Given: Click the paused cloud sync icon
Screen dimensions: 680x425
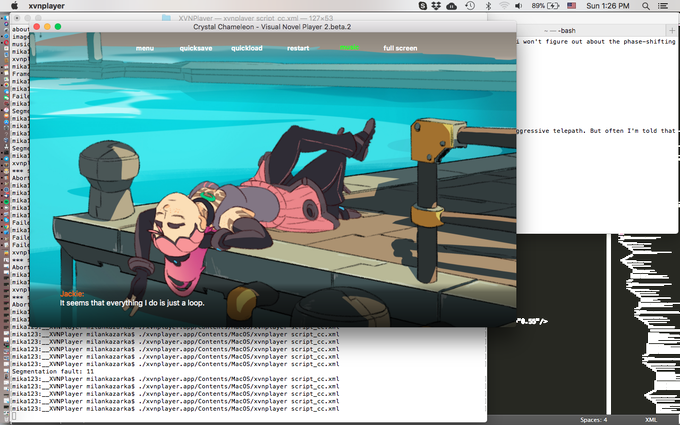Looking at the screenshot, I should [451, 6].
